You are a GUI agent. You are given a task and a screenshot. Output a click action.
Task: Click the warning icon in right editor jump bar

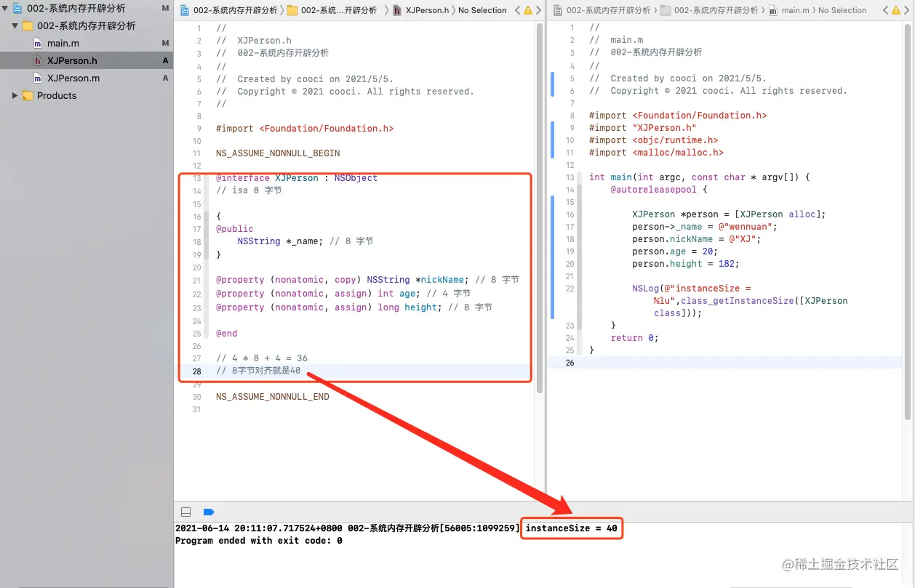point(896,10)
